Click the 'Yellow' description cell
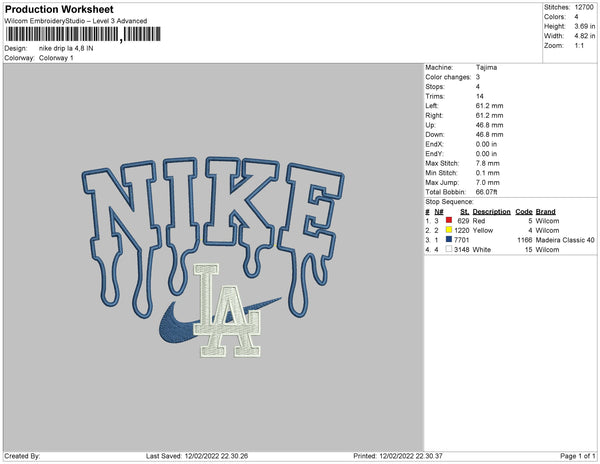 [483, 230]
